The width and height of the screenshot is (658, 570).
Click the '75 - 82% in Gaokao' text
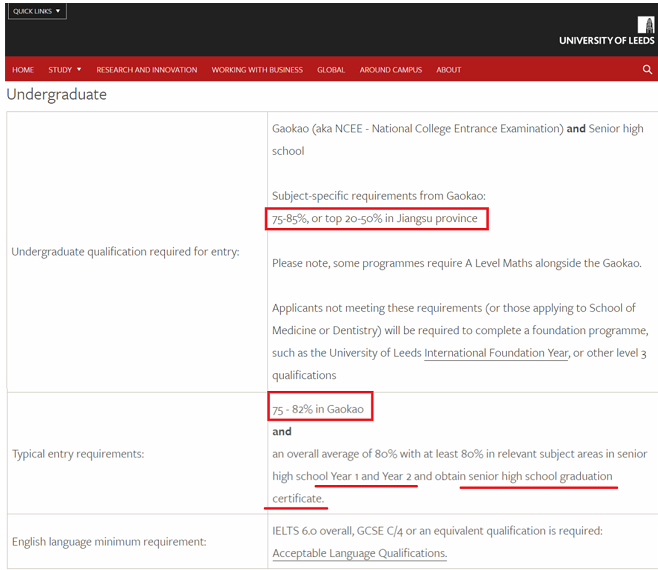click(318, 409)
